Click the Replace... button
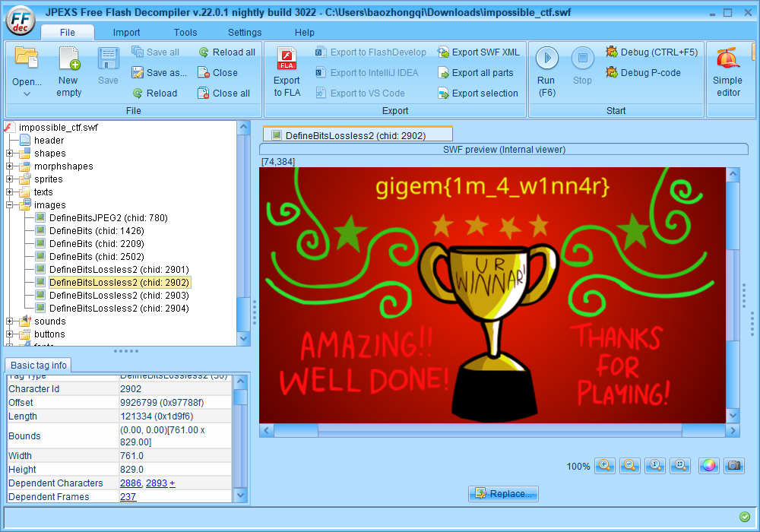Screen dimensions: 760x532 (503, 494)
